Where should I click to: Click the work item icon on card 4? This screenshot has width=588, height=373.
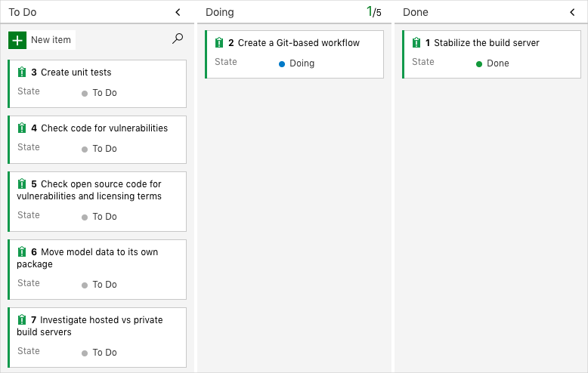pyautogui.click(x=22, y=128)
